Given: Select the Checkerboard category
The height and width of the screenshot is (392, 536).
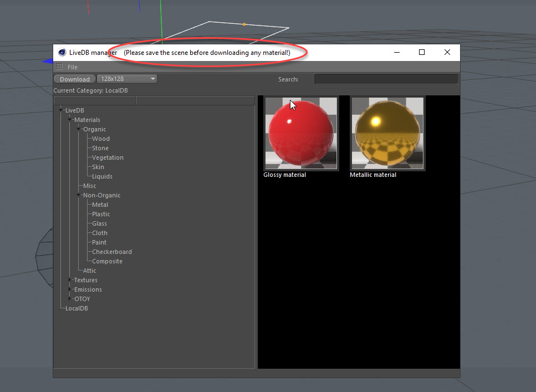Looking at the screenshot, I should pyautogui.click(x=112, y=252).
